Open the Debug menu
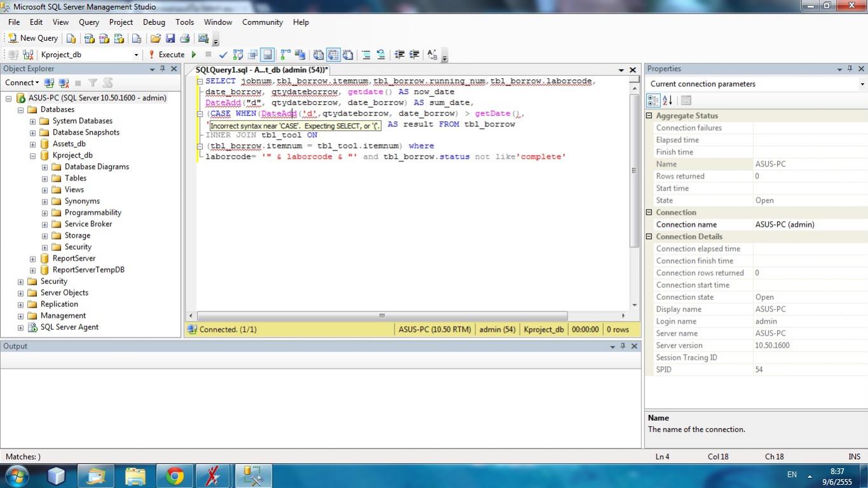 pos(154,22)
